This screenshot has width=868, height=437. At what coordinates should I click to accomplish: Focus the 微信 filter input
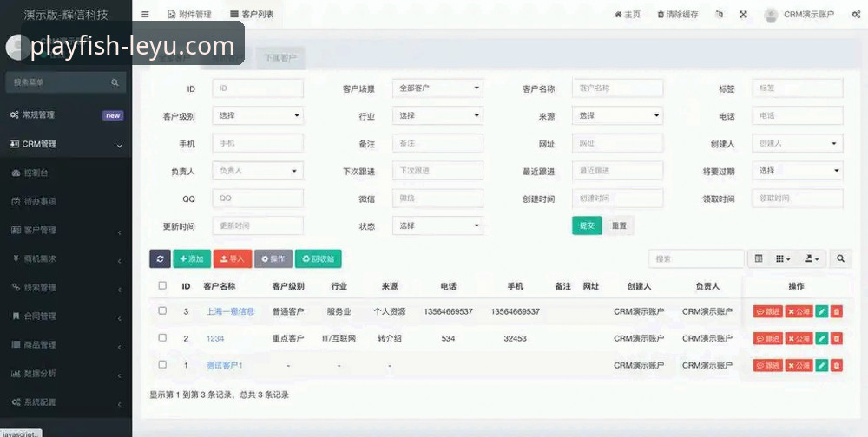pyautogui.click(x=437, y=198)
